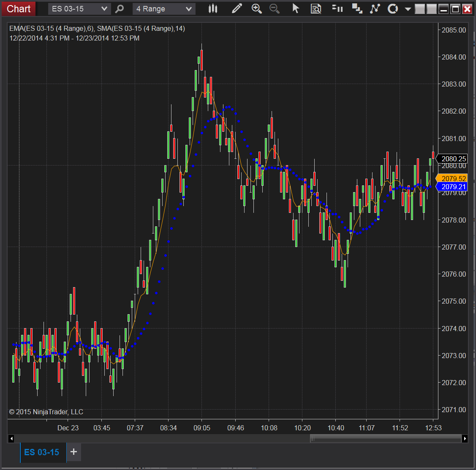Open the toolbar overflow dropdown arrow
The image size is (476, 470).
(408, 9)
